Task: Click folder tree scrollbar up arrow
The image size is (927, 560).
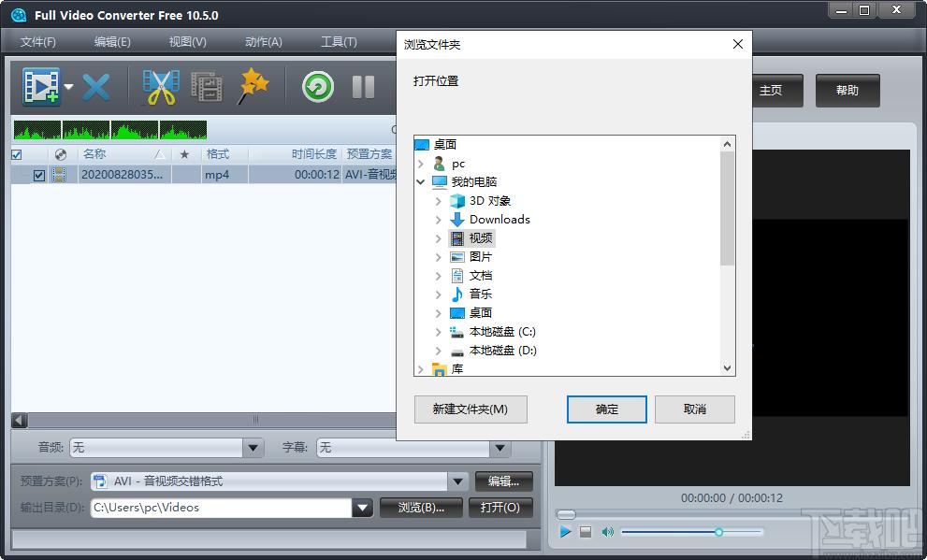Action: 727,144
